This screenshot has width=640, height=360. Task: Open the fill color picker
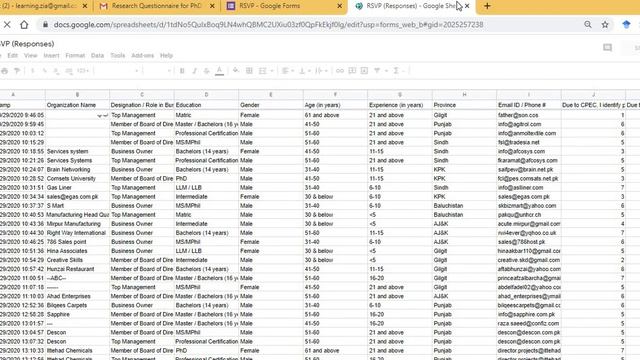[236, 71]
